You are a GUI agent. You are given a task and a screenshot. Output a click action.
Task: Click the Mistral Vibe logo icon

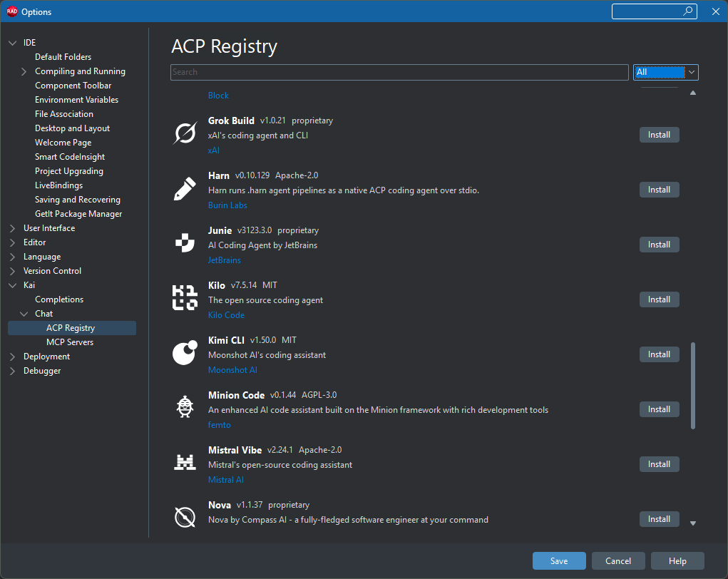[x=185, y=463]
